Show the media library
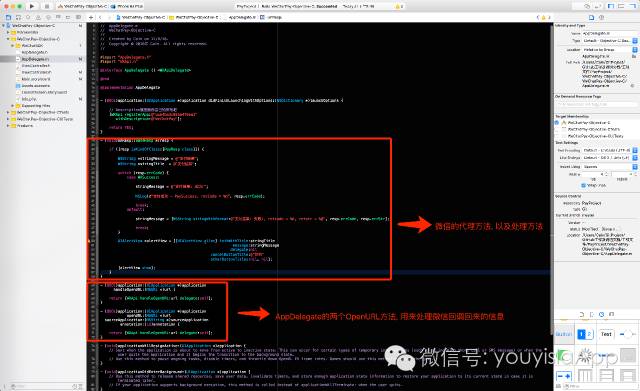 coord(611,314)
